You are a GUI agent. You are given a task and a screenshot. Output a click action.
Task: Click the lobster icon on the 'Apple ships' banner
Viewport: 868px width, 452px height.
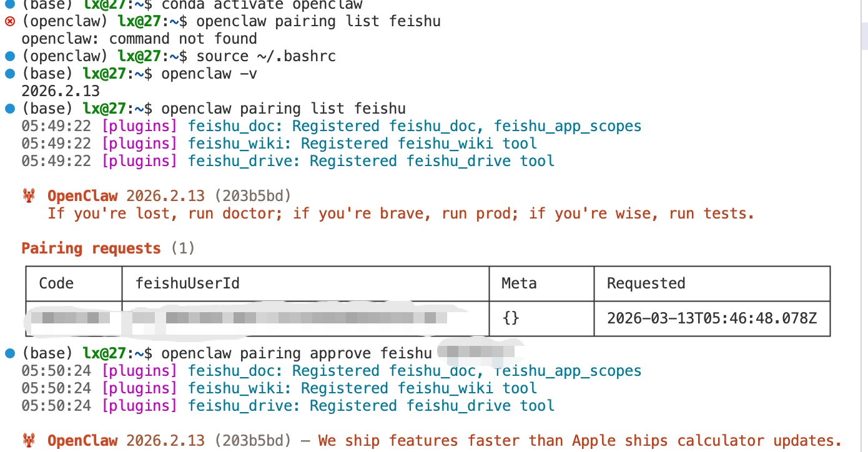click(x=29, y=441)
